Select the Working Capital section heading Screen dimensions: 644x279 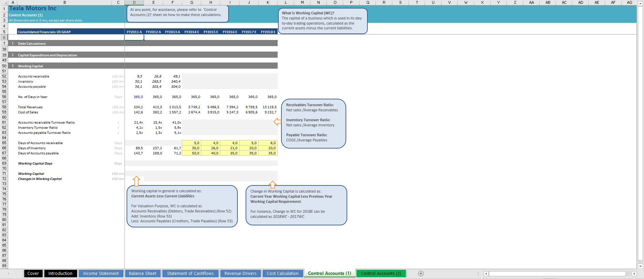tap(30, 66)
